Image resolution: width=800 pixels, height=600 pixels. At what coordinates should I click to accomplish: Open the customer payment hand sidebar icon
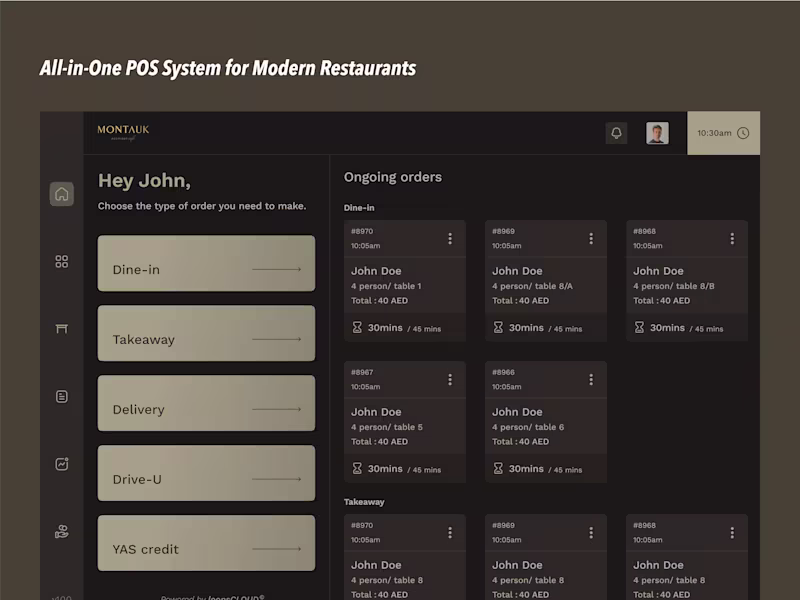(62, 532)
